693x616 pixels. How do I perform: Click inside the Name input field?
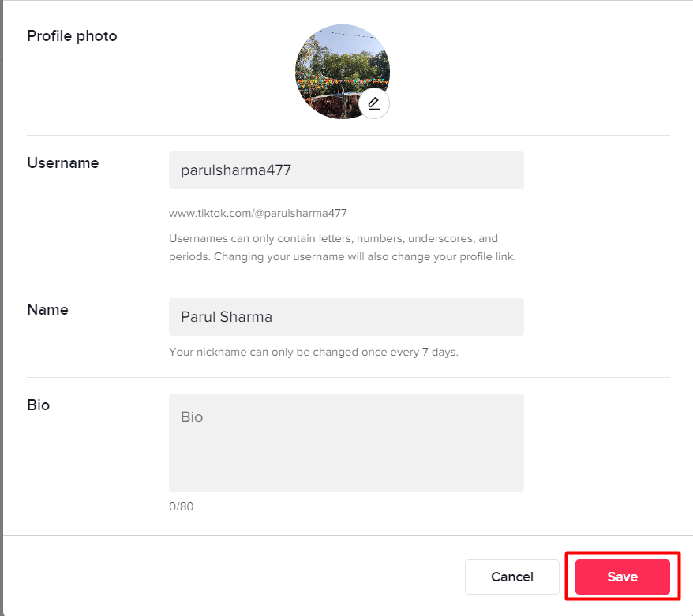pos(346,317)
